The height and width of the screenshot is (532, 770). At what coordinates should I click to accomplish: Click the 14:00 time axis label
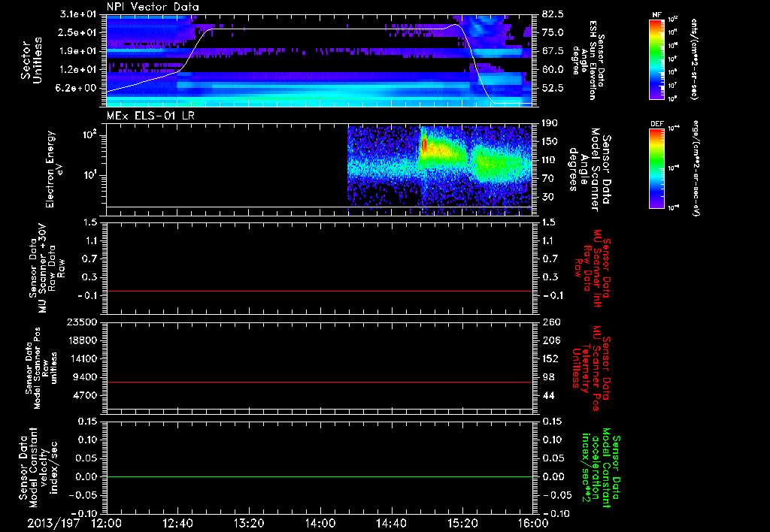(x=320, y=523)
